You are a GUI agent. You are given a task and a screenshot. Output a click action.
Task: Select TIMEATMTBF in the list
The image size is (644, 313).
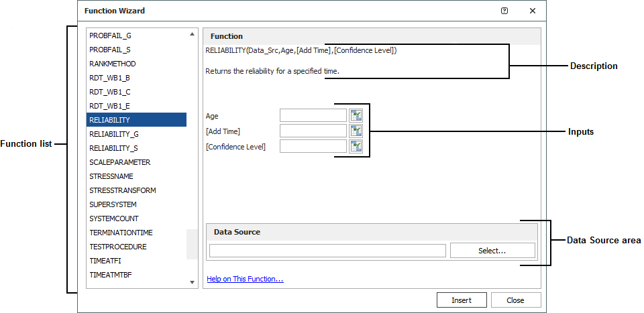click(110, 275)
